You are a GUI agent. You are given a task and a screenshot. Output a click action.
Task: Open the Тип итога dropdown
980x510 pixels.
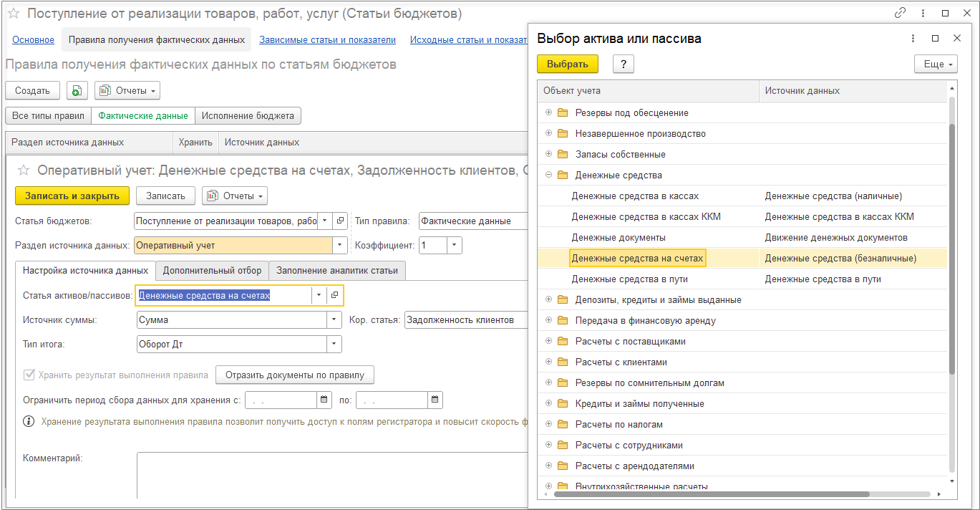click(x=334, y=344)
